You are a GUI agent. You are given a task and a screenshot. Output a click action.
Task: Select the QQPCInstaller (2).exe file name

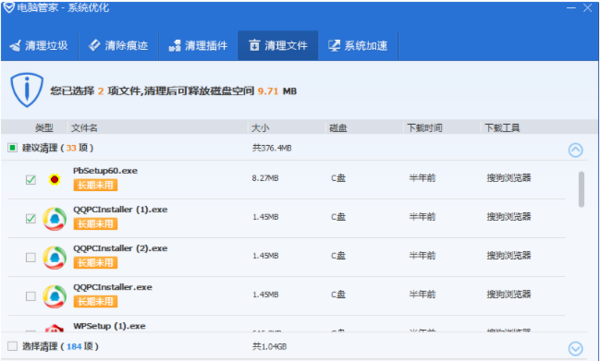tap(120, 248)
